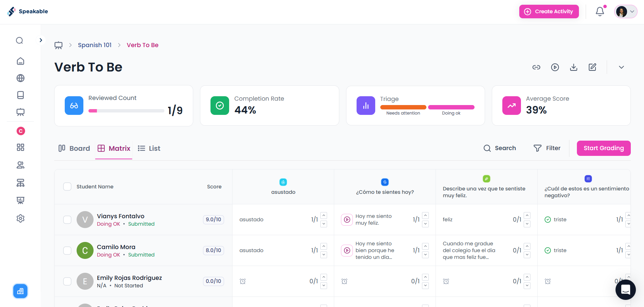The image size is (644, 307).
Task: Select the Vianys Fontalvo row checkbox
Action: click(x=67, y=220)
